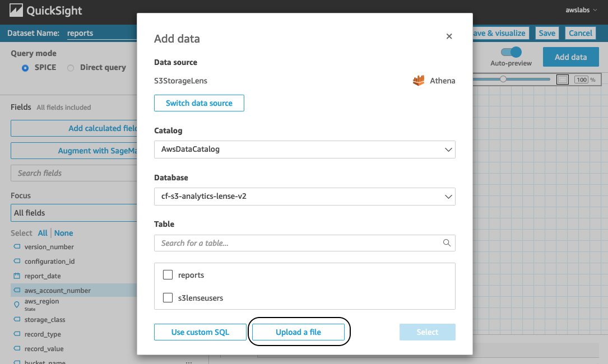Select the report_date field row

pos(73,276)
